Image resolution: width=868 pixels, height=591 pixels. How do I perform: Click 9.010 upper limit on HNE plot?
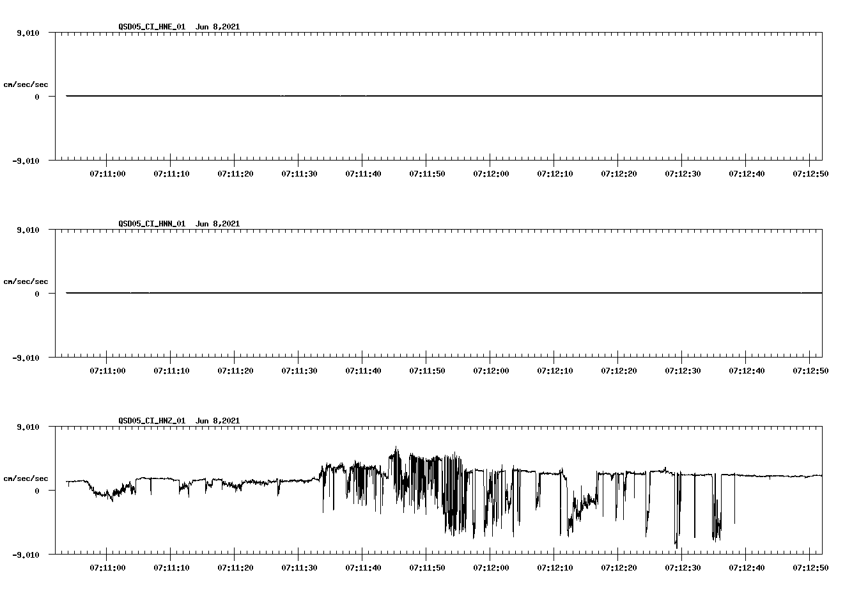(x=27, y=33)
